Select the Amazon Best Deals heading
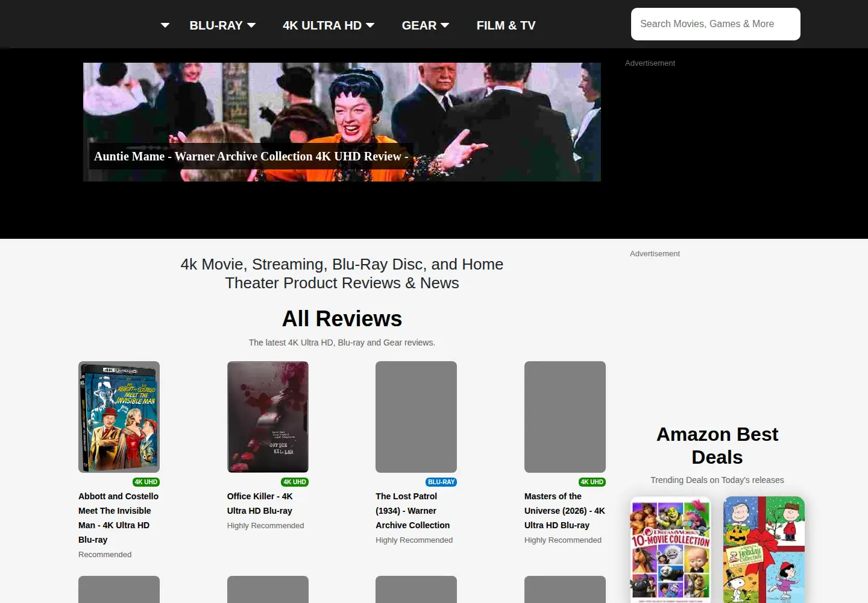Image resolution: width=868 pixels, height=603 pixels. [x=717, y=446]
